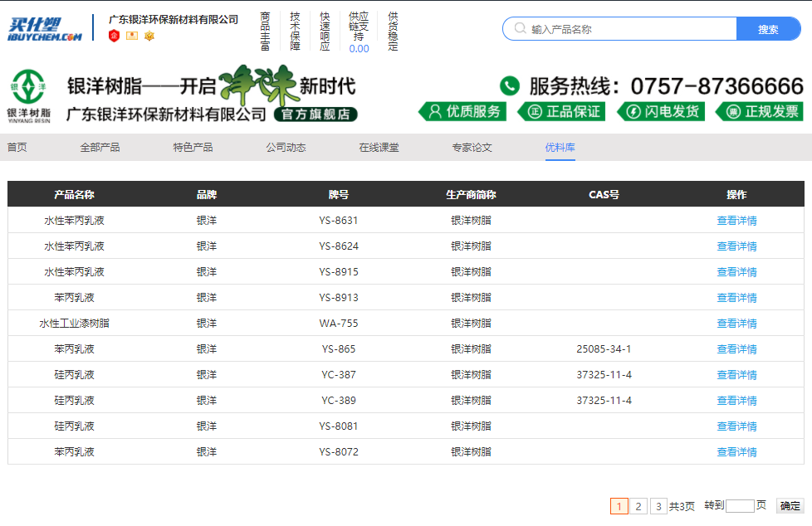
Task: Click the 闪电发货 green badge
Action: [661, 112]
